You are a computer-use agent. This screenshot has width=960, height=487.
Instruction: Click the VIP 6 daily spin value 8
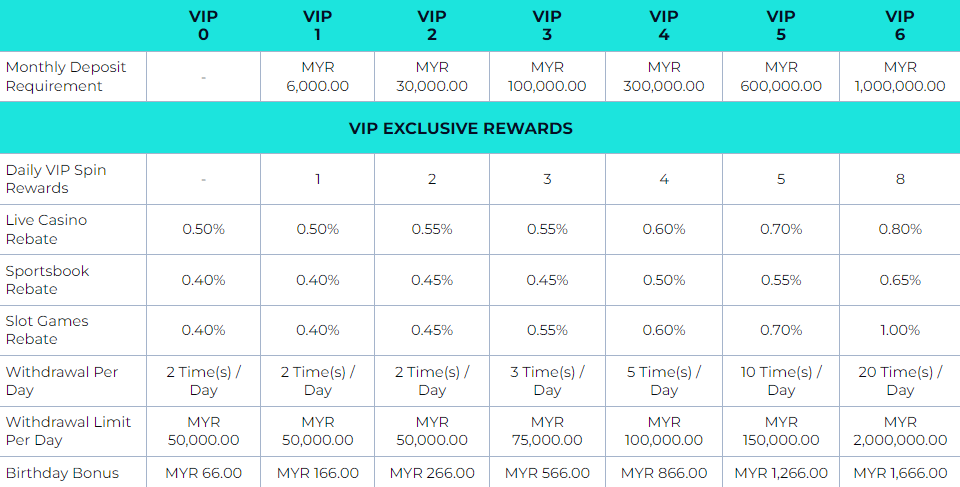click(x=900, y=180)
